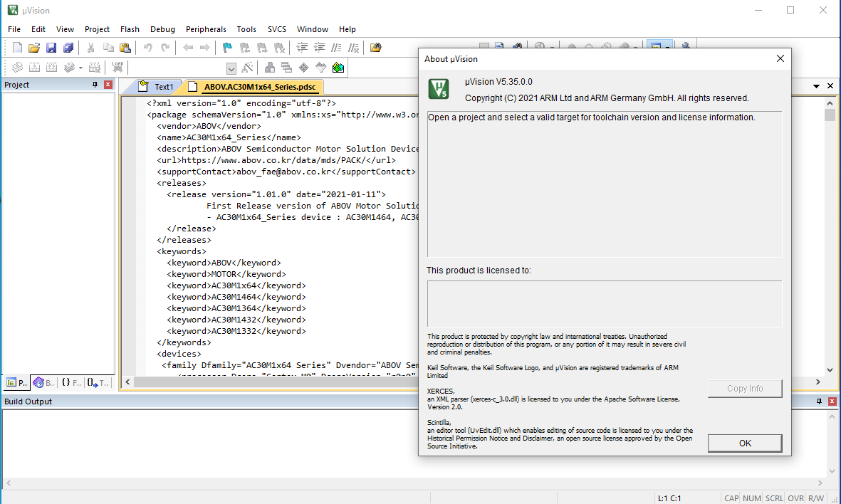
Task: Click the editor scroll-left arrow
Action: 127,382
